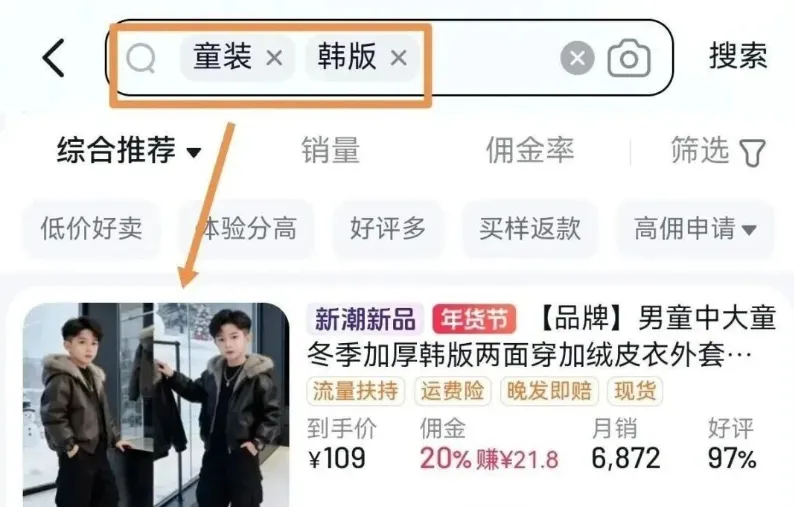
Task: Toggle the 买样返款 filter chip
Action: pyautogui.click(x=530, y=228)
